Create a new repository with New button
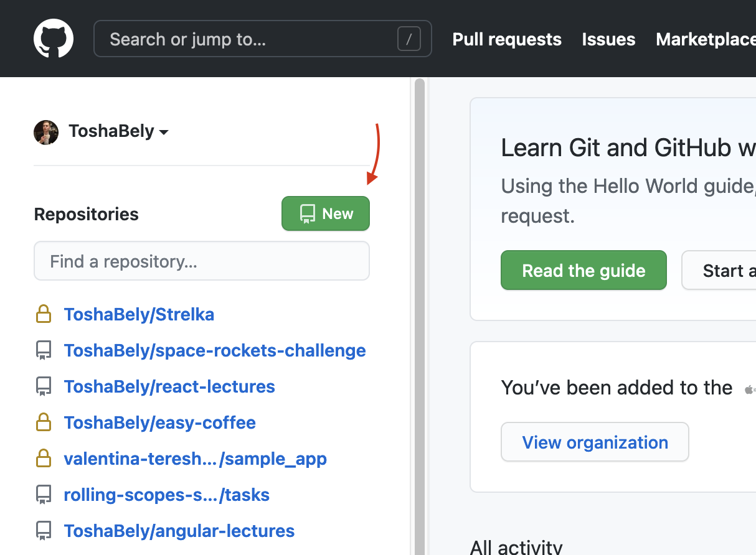This screenshot has width=756, height=555. pyautogui.click(x=326, y=213)
